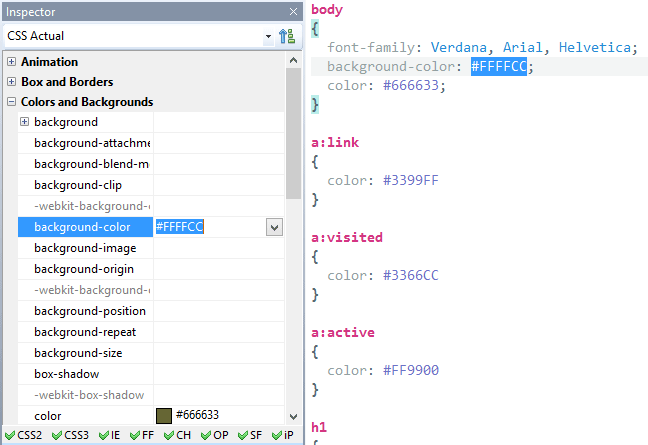Close the Inspector panel
This screenshot has height=445, width=648.
(293, 12)
